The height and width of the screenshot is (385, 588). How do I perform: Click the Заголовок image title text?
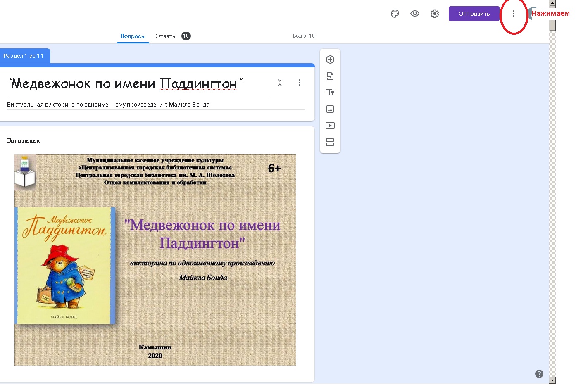[24, 141]
